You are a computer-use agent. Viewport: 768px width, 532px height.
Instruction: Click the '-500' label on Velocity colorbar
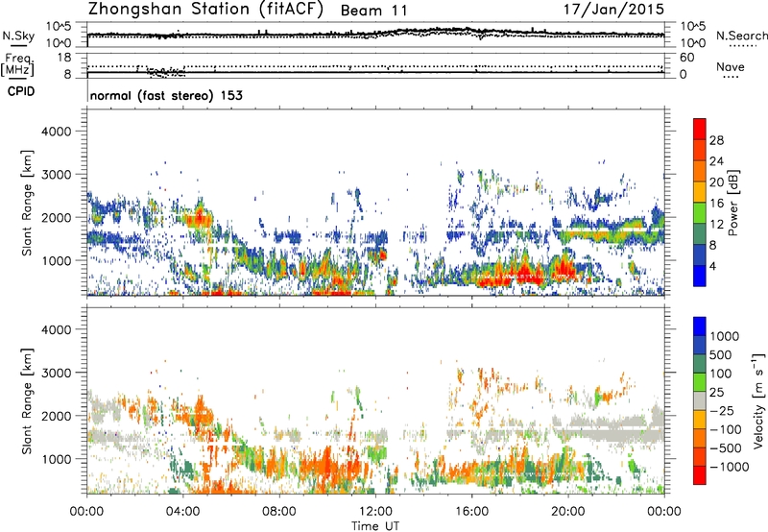(x=726, y=448)
